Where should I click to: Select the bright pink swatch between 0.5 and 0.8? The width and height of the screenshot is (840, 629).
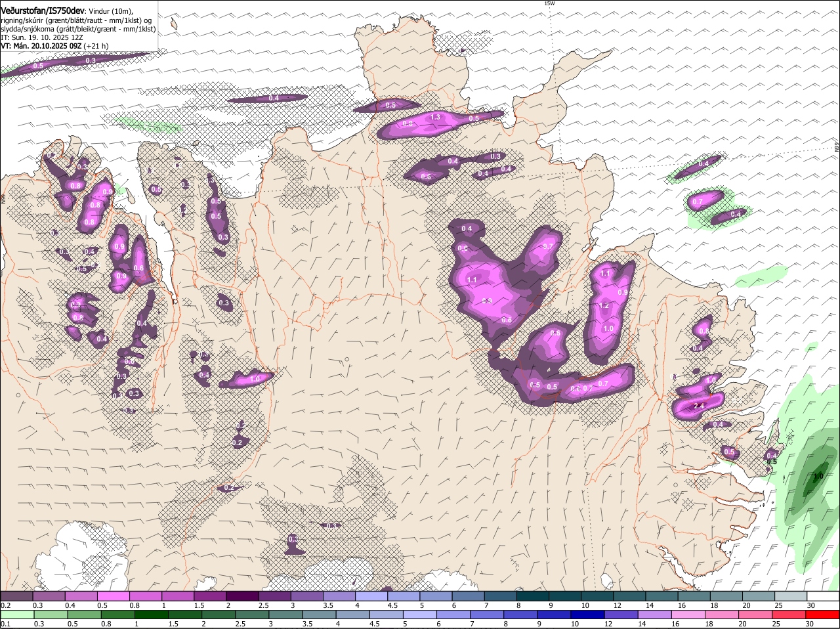click(113, 596)
